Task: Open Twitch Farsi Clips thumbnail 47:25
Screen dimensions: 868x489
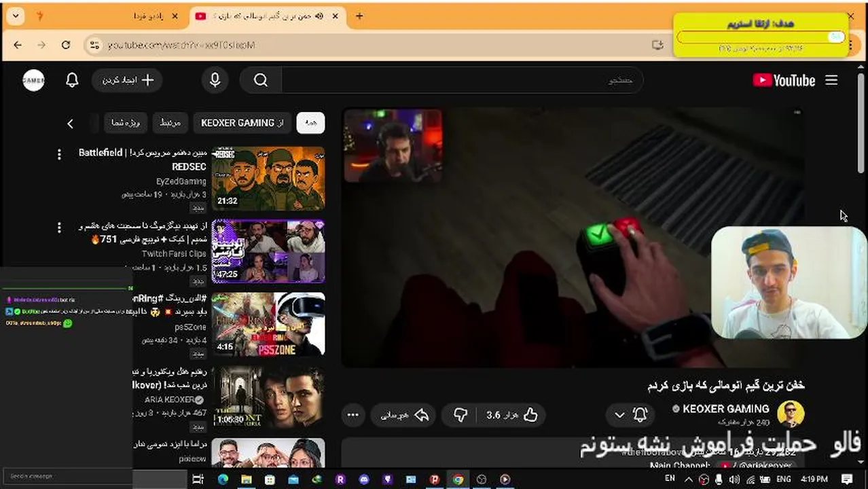Action: [x=268, y=251]
